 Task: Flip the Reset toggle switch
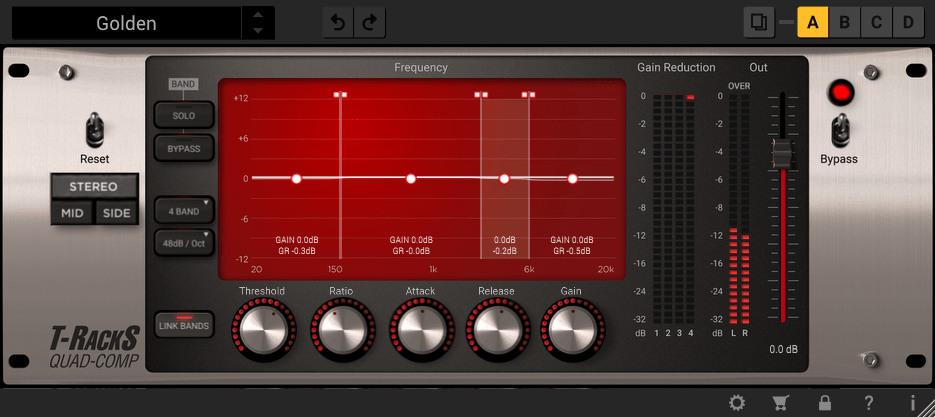pos(95,129)
